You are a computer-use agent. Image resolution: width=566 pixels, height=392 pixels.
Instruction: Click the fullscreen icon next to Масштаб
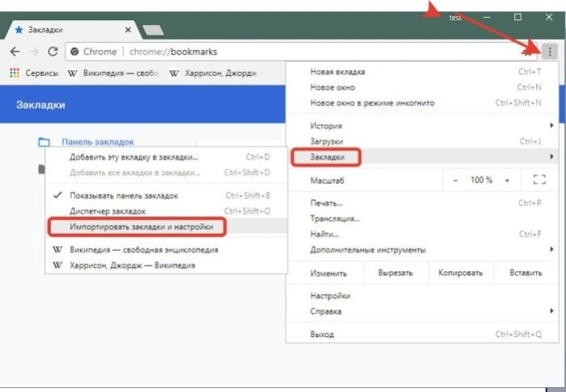(539, 180)
